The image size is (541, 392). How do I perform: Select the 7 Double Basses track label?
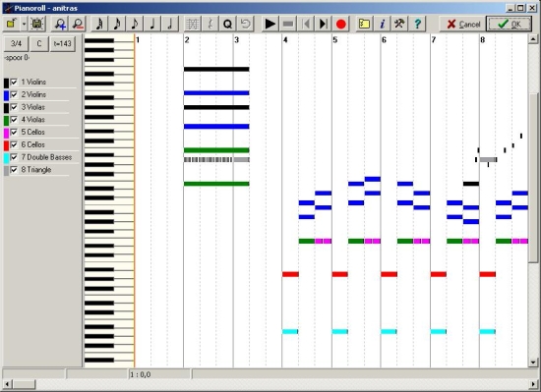click(46, 157)
